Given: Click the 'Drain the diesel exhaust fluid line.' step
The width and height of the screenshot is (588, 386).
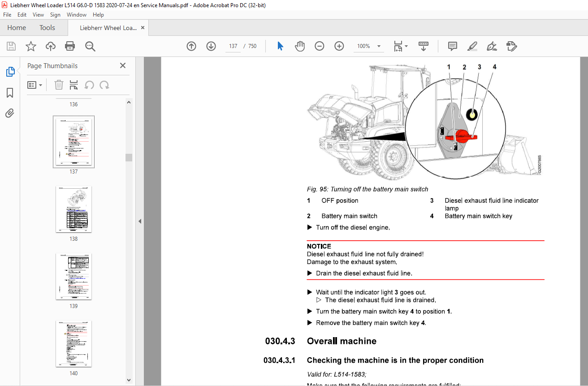Looking at the screenshot, I should coord(364,273).
